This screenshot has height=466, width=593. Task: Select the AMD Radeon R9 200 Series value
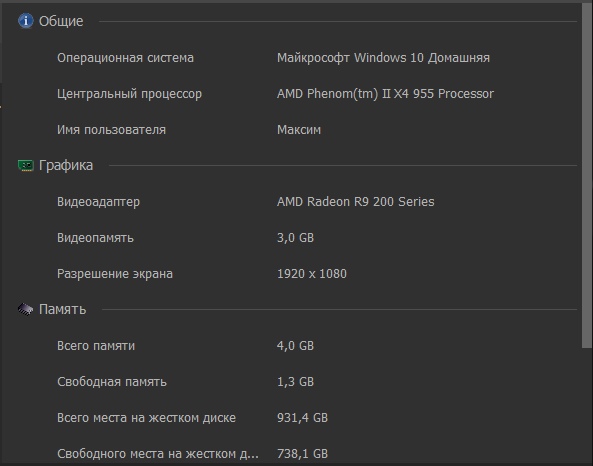coord(355,202)
